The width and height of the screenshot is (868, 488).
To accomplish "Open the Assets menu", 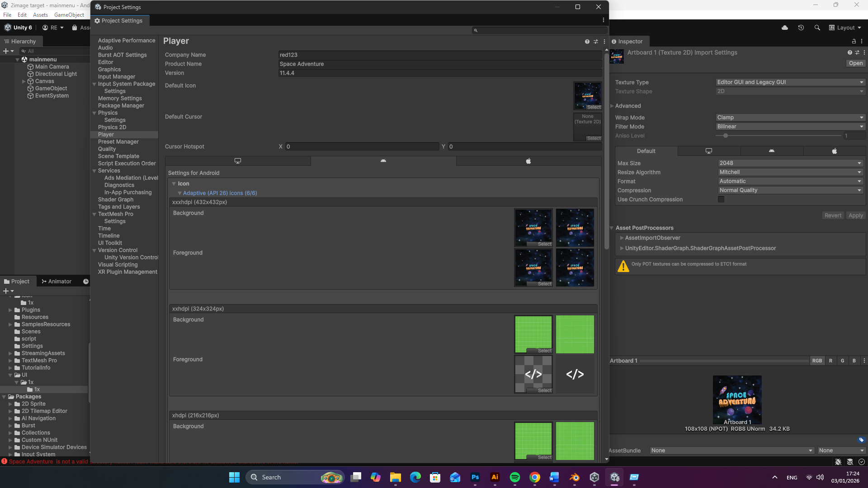I will coord(40,15).
